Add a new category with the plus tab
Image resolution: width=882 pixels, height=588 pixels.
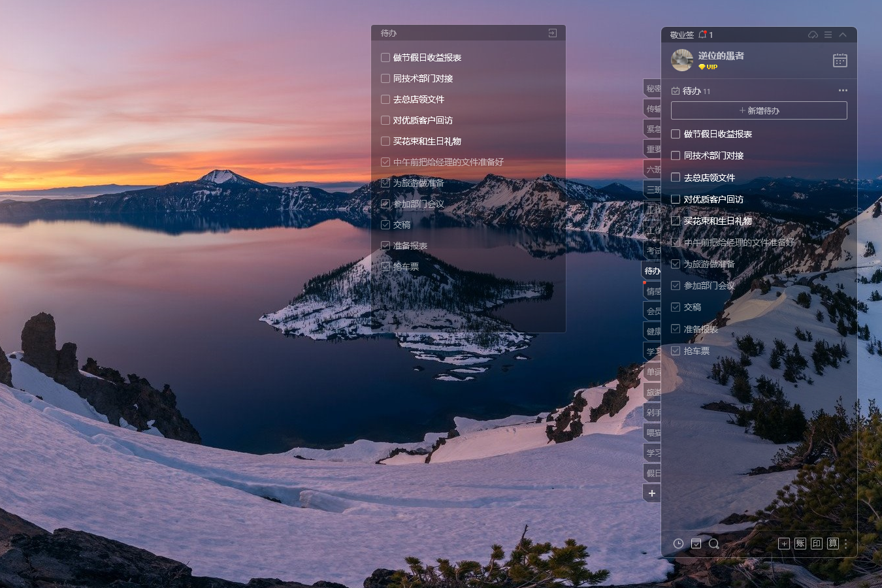tap(652, 493)
